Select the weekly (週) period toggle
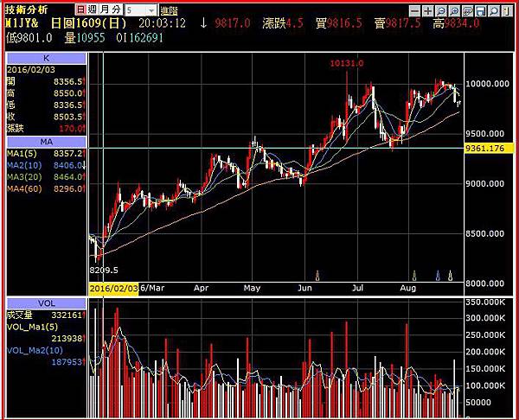519x420 pixels. tap(93, 10)
